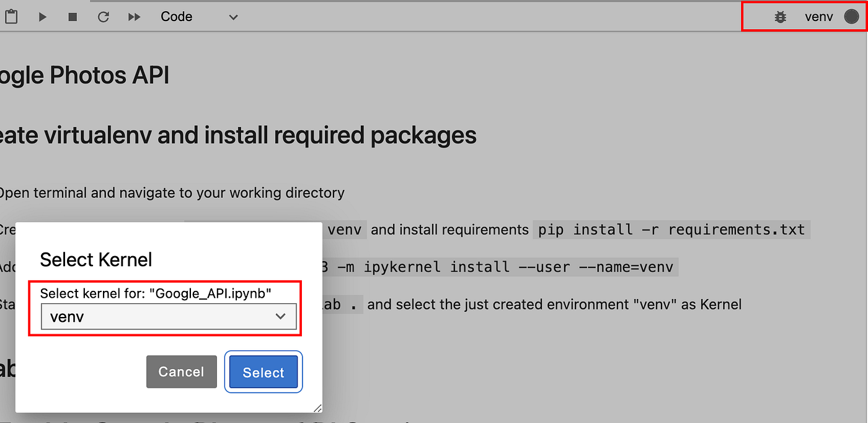868x423 pixels.
Task: Restart the kernel using the refresh icon
Action: point(103,17)
